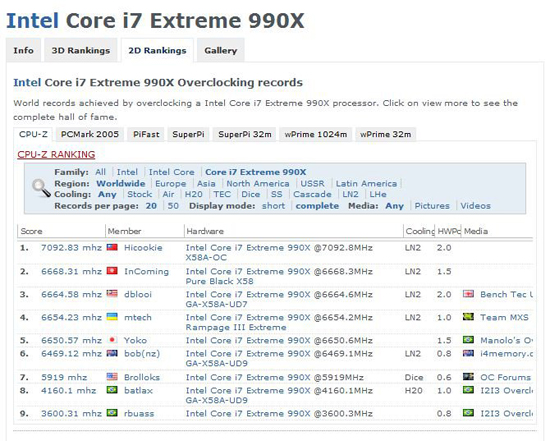Viewport: 550px width, 441px height.
Task: Filter media by Pictures
Action: [432, 206]
